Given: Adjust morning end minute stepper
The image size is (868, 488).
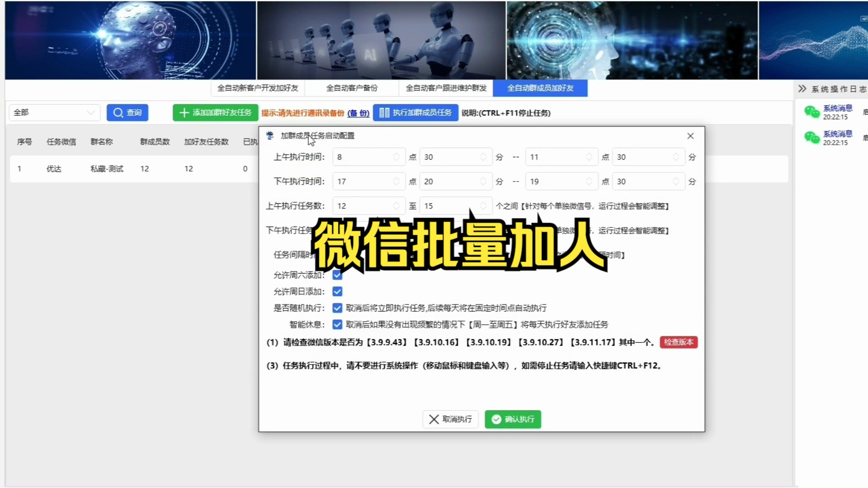Looking at the screenshot, I should pos(676,157).
